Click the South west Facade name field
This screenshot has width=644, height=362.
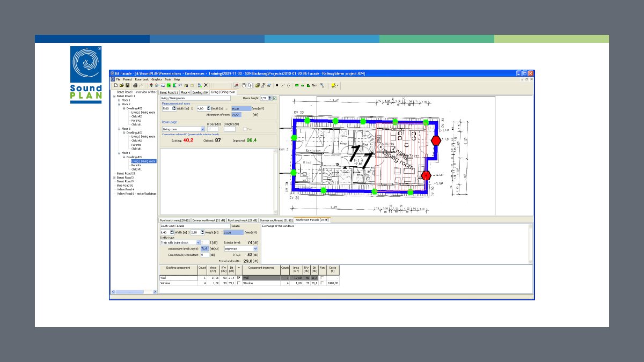[195, 226]
